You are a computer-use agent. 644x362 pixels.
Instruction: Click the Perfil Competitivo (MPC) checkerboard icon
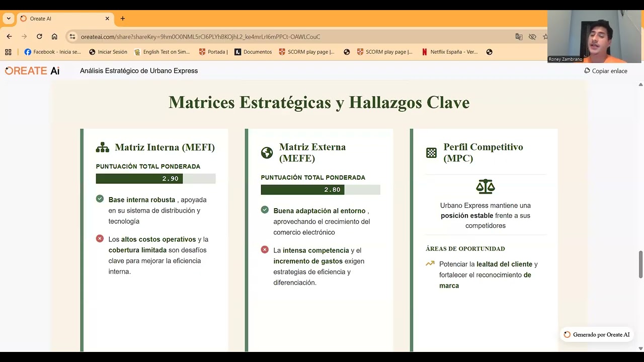click(431, 153)
